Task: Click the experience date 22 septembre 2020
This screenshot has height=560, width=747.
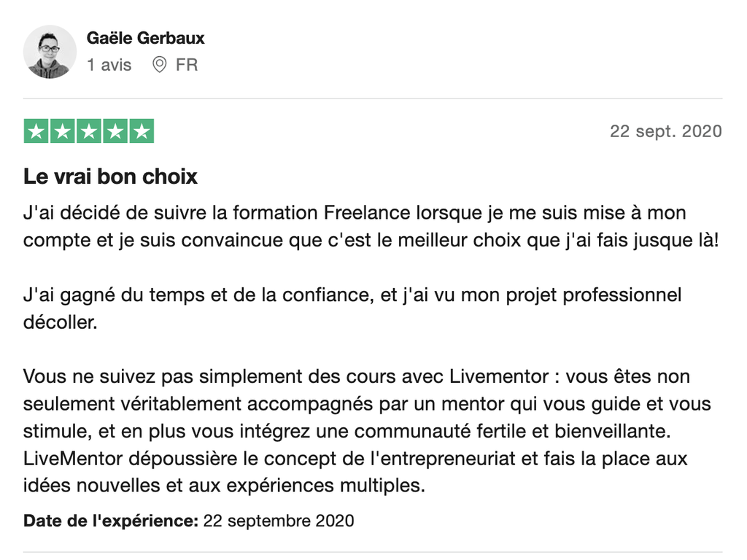Action: 279,521
